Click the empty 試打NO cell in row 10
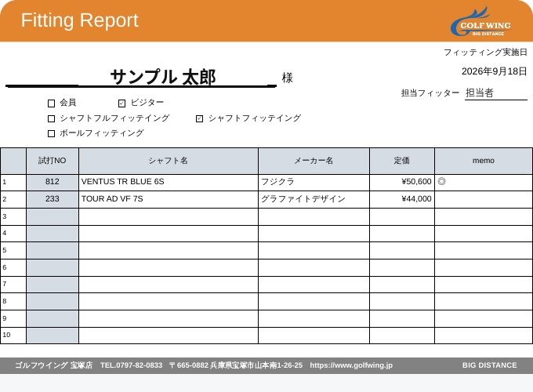533x392 pixels. tap(53, 336)
